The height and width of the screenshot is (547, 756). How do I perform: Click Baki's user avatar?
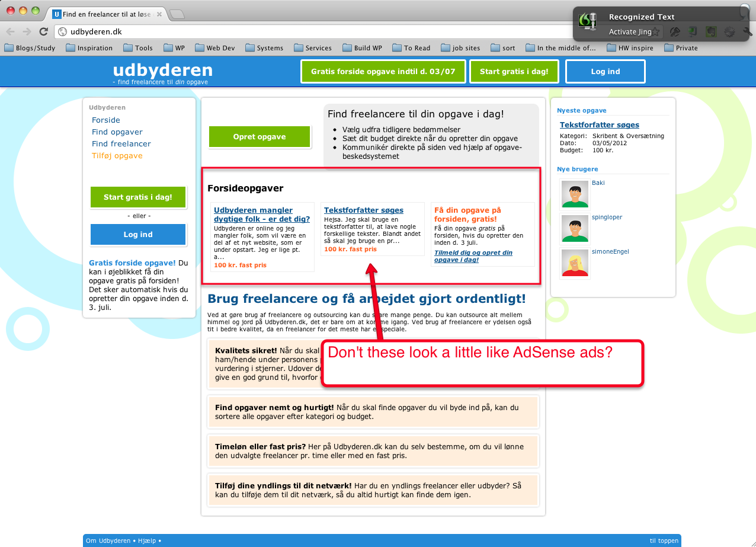[574, 194]
